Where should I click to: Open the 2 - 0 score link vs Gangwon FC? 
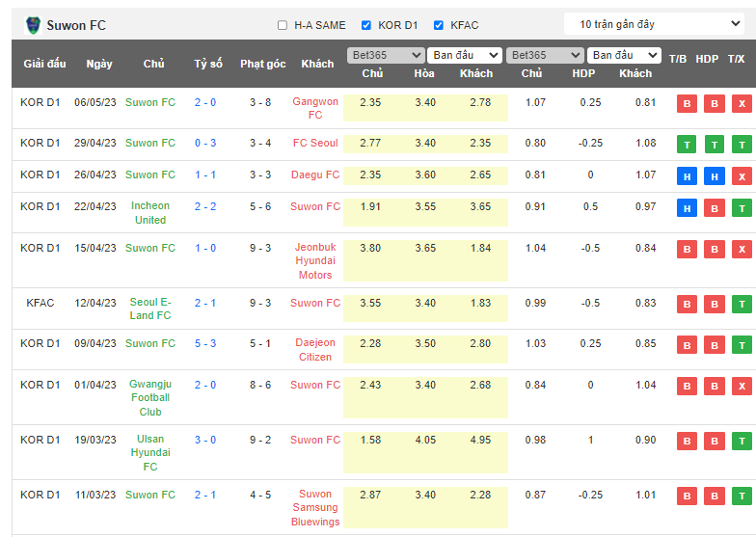(204, 102)
